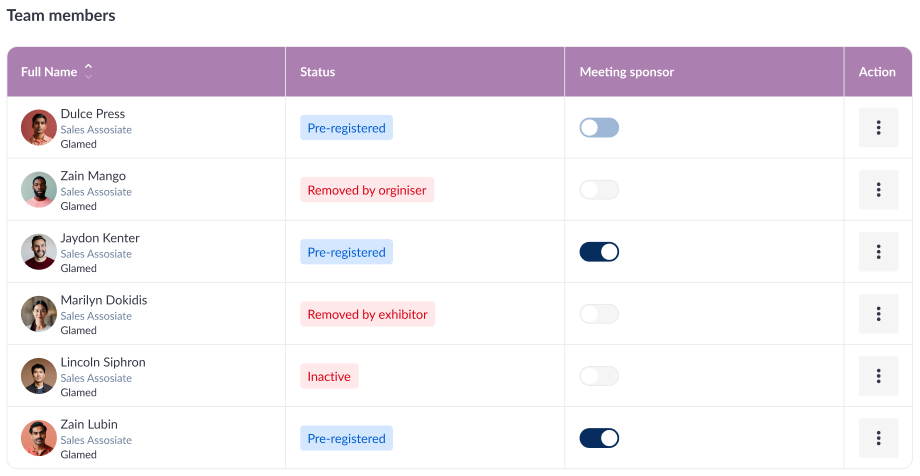Click the Removed by orginiser status badge
920x476 pixels.
367,190
